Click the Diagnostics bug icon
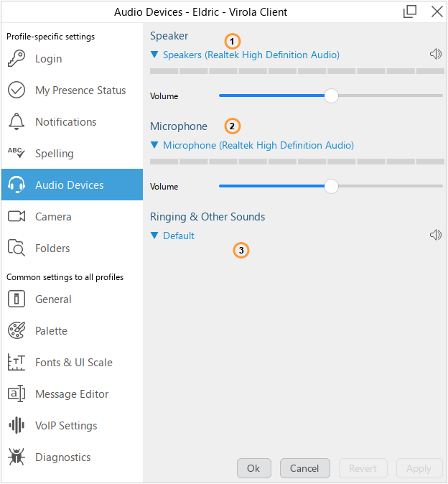Viewport: 448px width, 484px height. 17,457
